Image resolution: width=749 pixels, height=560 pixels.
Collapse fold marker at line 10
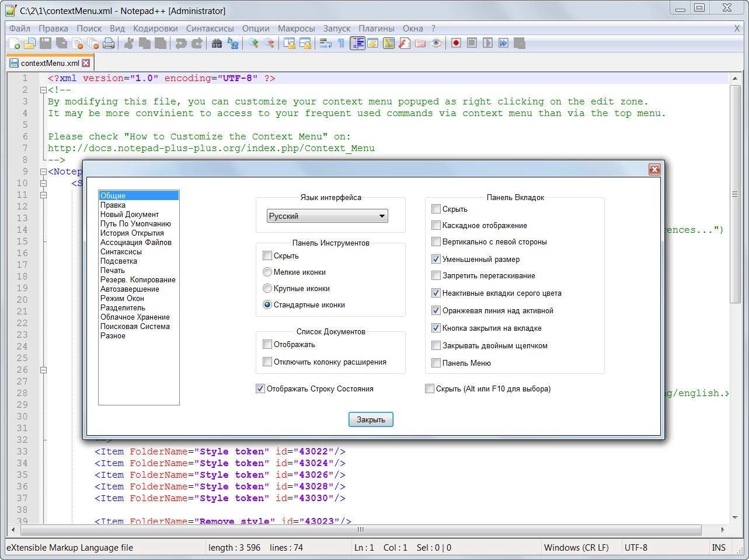coord(43,183)
